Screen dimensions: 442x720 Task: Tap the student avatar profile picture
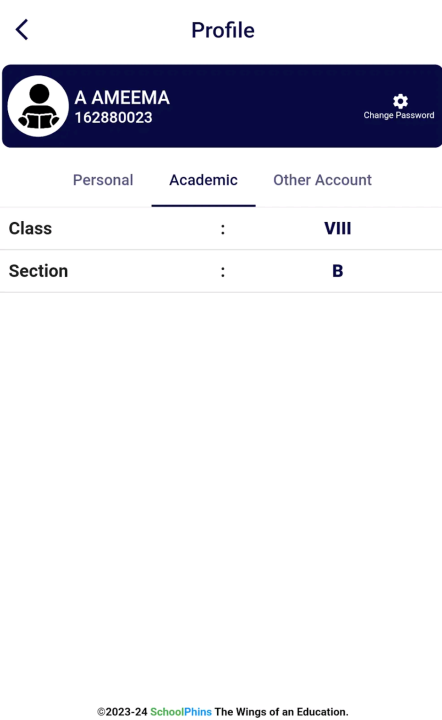tap(38, 106)
